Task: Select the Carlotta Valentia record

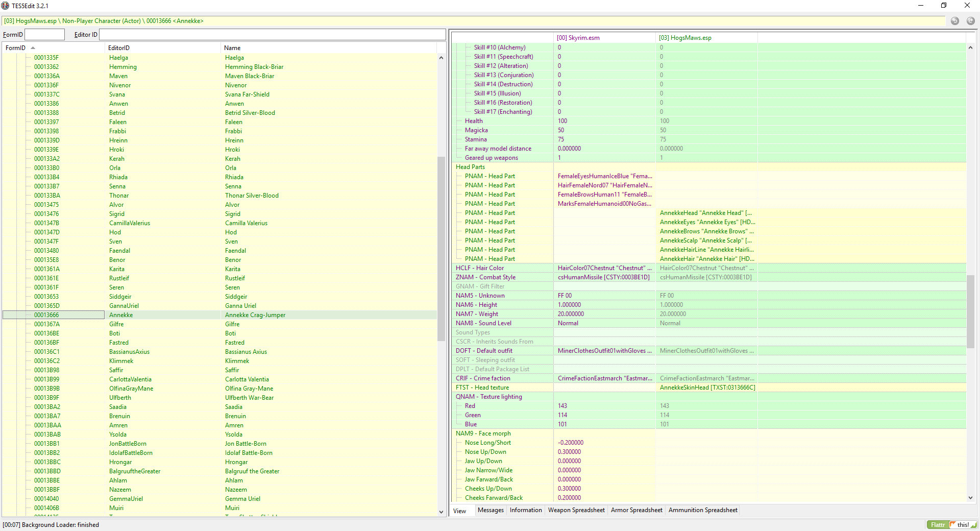Action: tap(219, 379)
